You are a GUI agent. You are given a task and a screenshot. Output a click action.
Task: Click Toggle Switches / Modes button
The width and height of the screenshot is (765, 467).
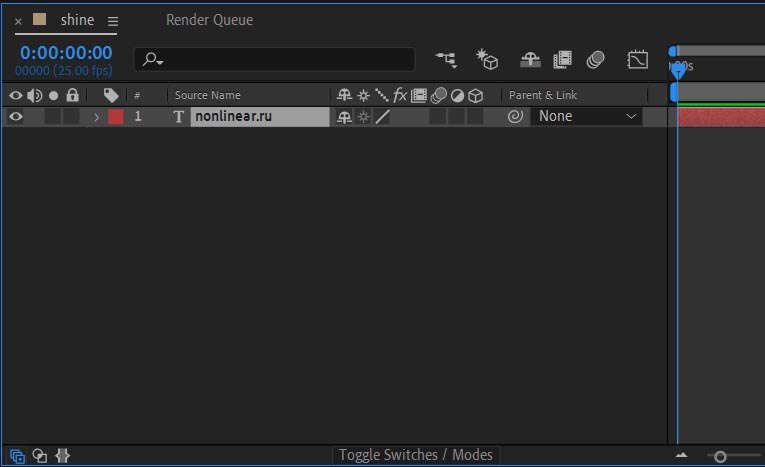click(415, 455)
